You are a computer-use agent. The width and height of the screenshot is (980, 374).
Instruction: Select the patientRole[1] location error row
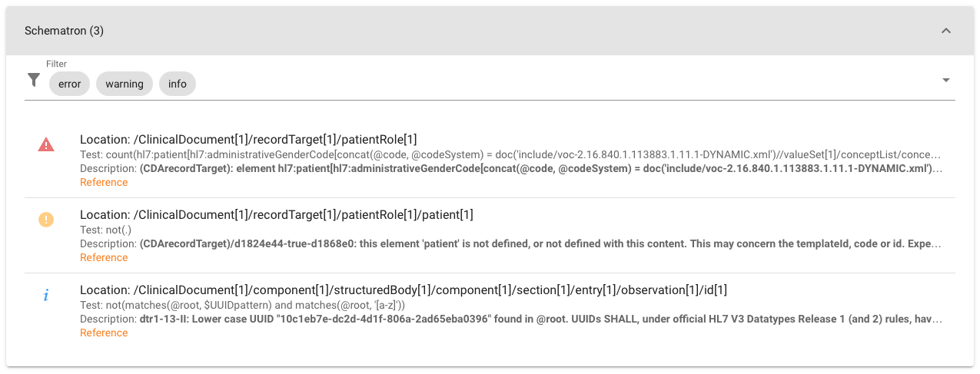tap(248, 139)
